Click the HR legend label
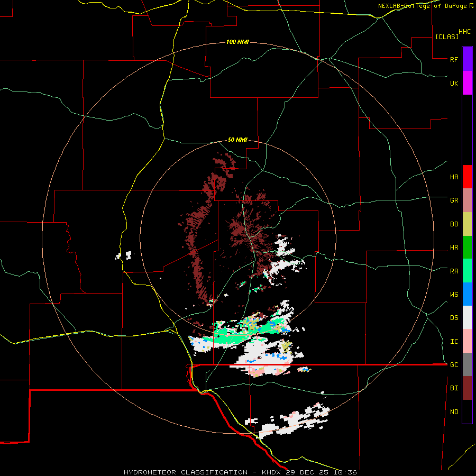 (x=454, y=248)
